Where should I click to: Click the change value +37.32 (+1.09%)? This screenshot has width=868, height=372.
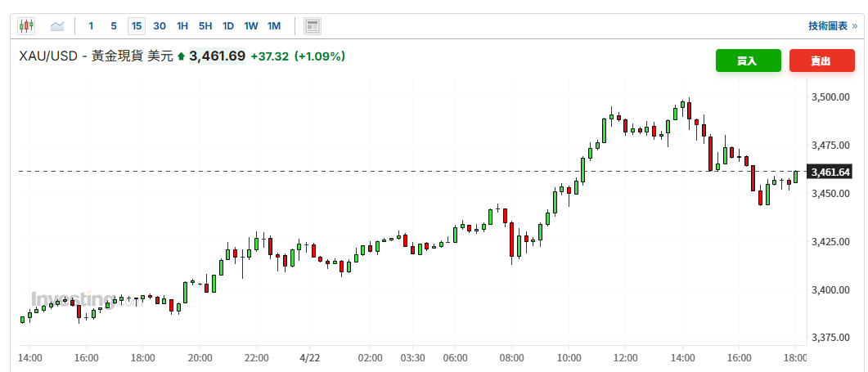pos(298,56)
